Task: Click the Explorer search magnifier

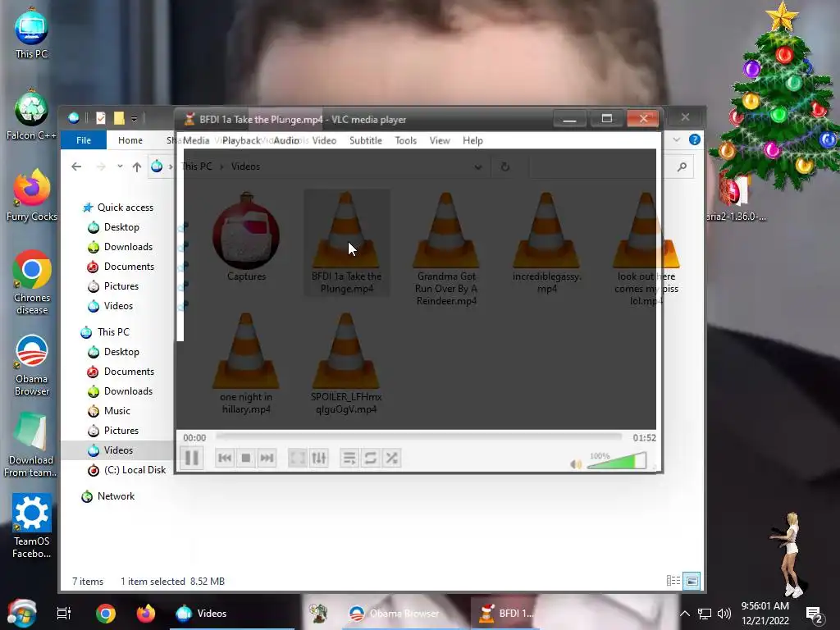Action: pos(682,167)
